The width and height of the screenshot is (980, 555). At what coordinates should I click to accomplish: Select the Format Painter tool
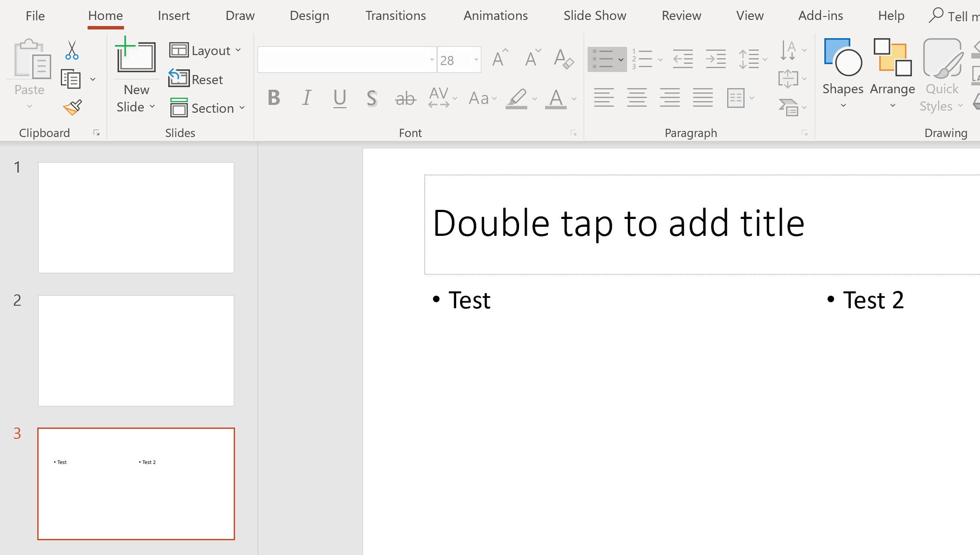click(x=72, y=108)
